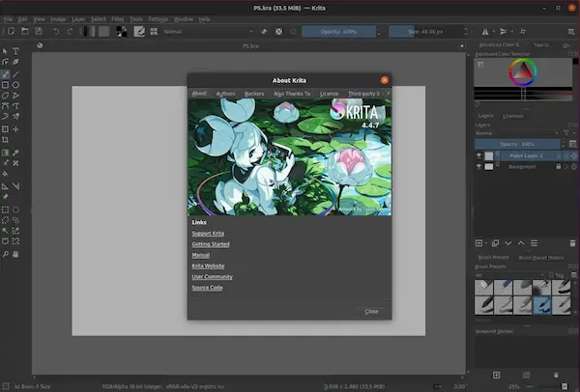The width and height of the screenshot is (580, 392).
Task: Delete the selected layer with trash icon
Action: click(x=572, y=243)
